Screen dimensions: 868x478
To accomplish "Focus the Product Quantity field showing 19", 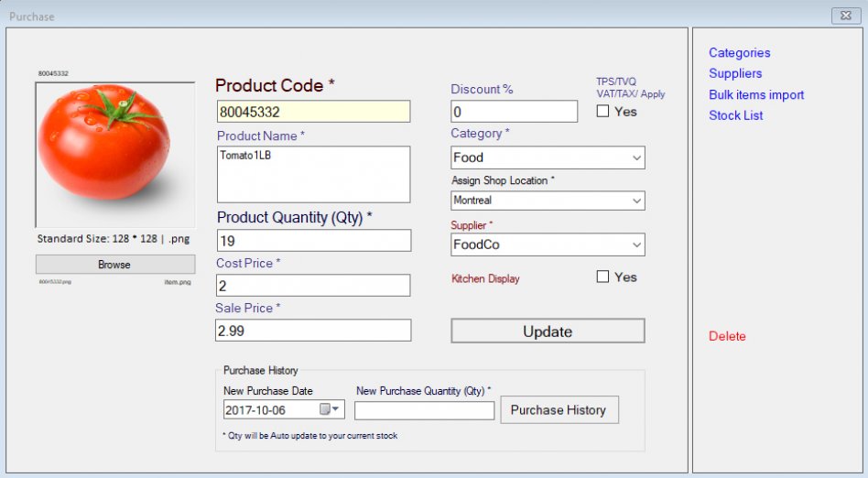I will click(314, 241).
